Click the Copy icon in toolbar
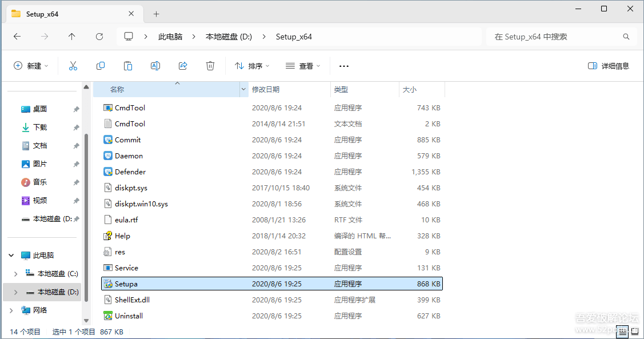 100,66
